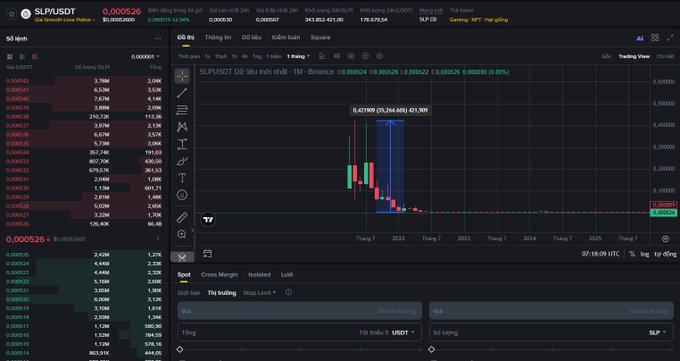Toggle auto scale (tự động)

point(665,254)
